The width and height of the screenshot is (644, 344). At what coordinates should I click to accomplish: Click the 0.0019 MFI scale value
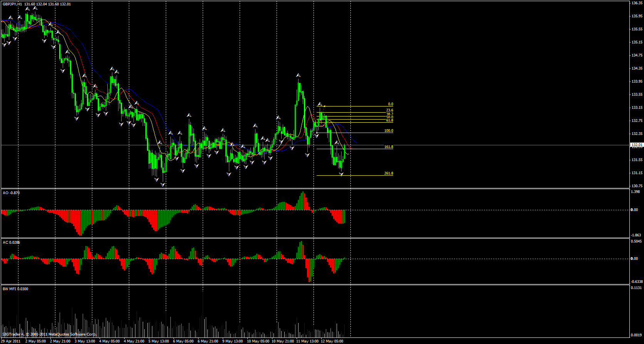(x=637, y=335)
